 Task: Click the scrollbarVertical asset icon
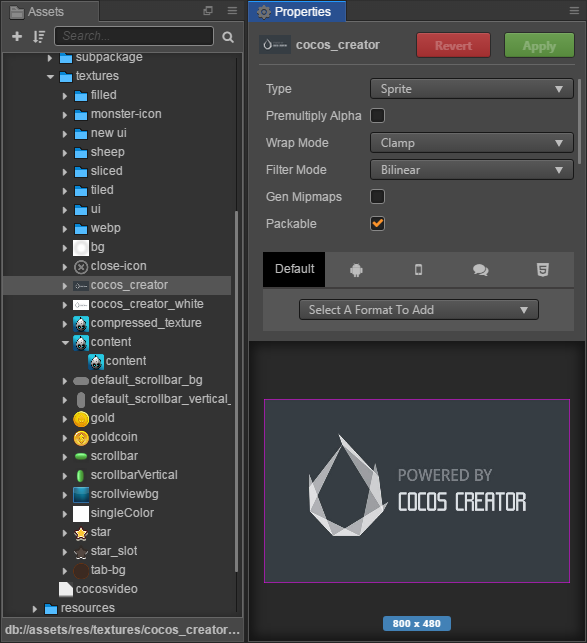point(80,476)
